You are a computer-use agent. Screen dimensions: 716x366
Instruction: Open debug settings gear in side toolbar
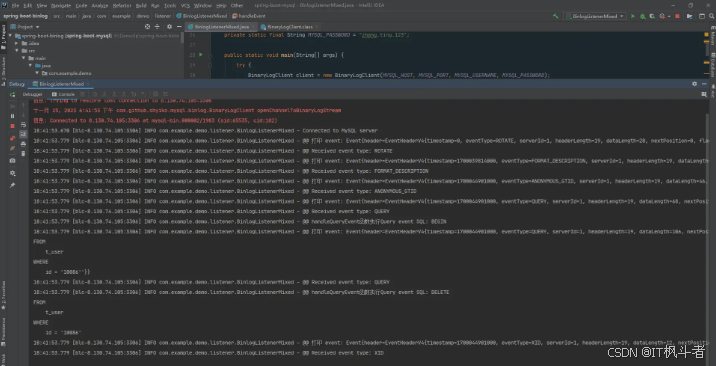tap(12, 173)
